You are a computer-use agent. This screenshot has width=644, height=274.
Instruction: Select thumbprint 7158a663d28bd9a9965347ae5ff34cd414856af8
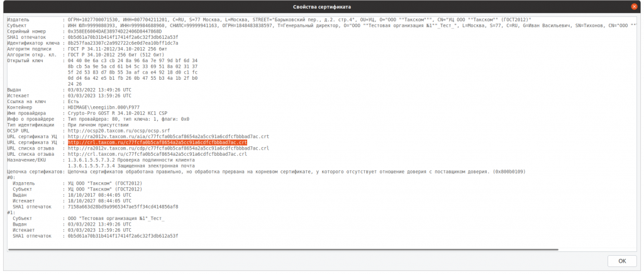coord(123,207)
